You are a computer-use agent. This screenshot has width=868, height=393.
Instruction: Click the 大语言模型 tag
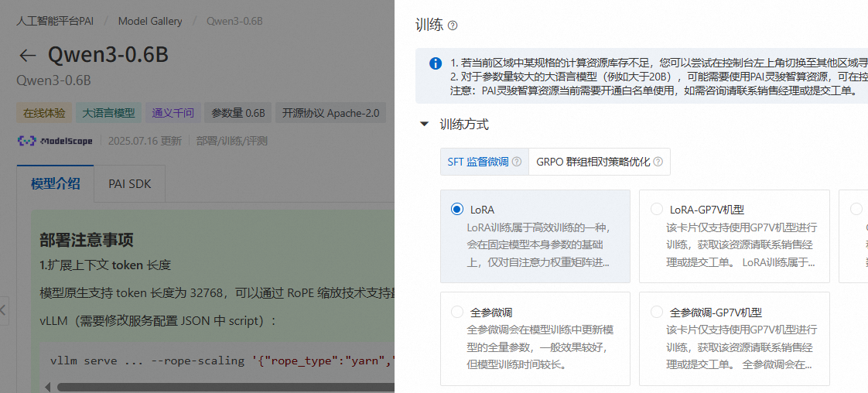pos(109,114)
